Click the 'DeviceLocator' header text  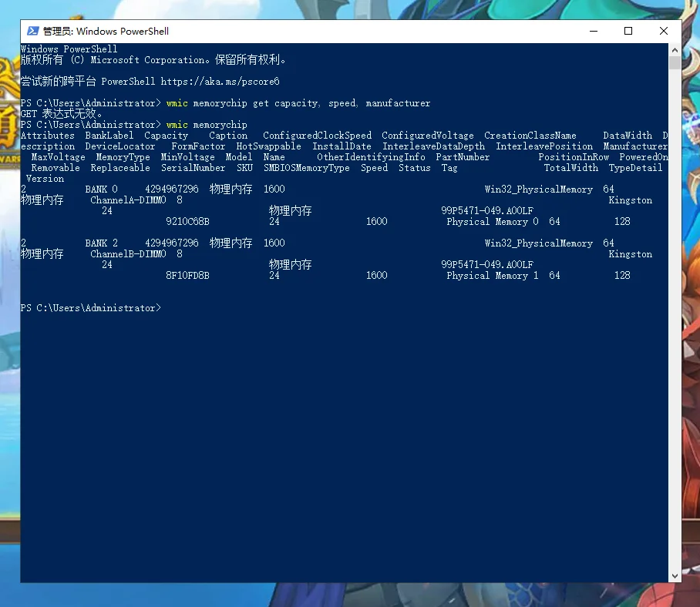pyautogui.click(x=120, y=146)
